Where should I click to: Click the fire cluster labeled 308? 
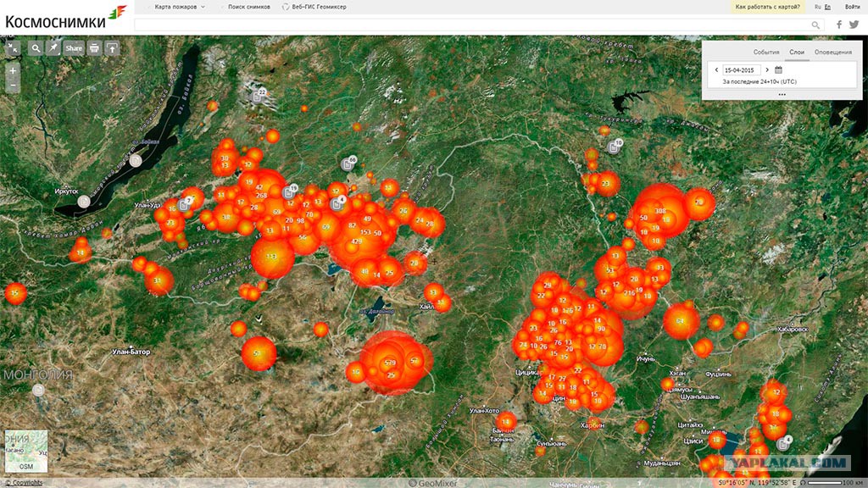(x=659, y=211)
